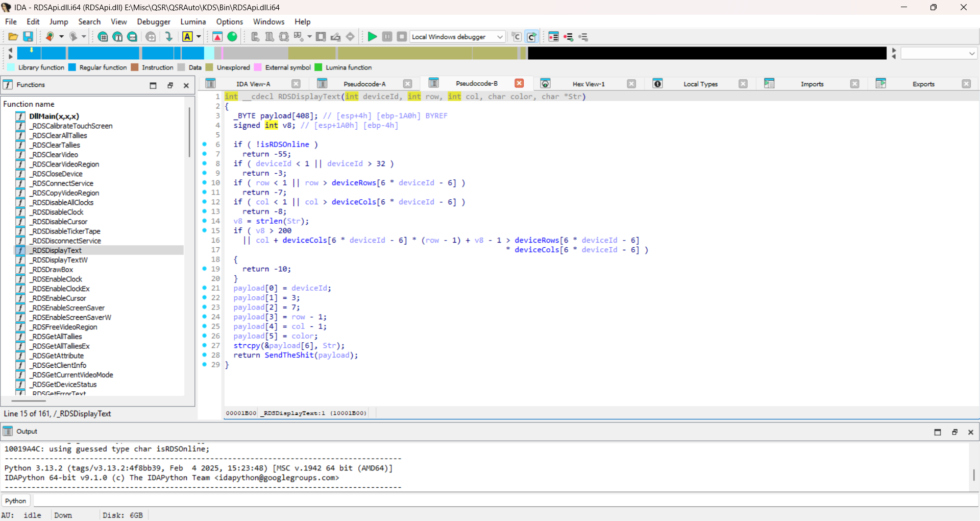The image size is (980, 521).
Task: Click the blue Regular function band region
Action: (x=104, y=53)
